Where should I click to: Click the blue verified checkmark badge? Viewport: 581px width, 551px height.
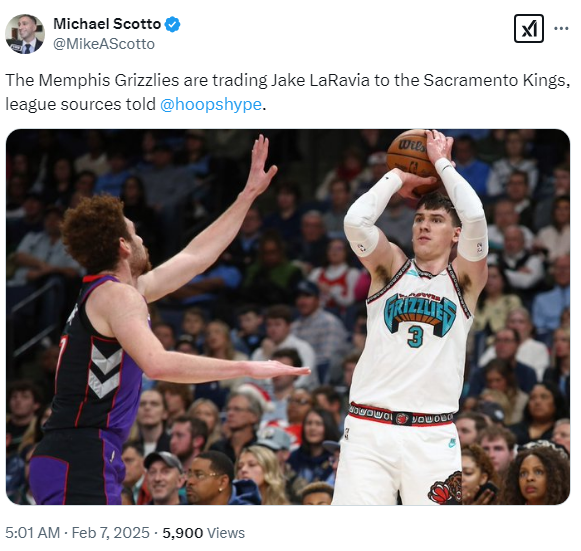172,24
